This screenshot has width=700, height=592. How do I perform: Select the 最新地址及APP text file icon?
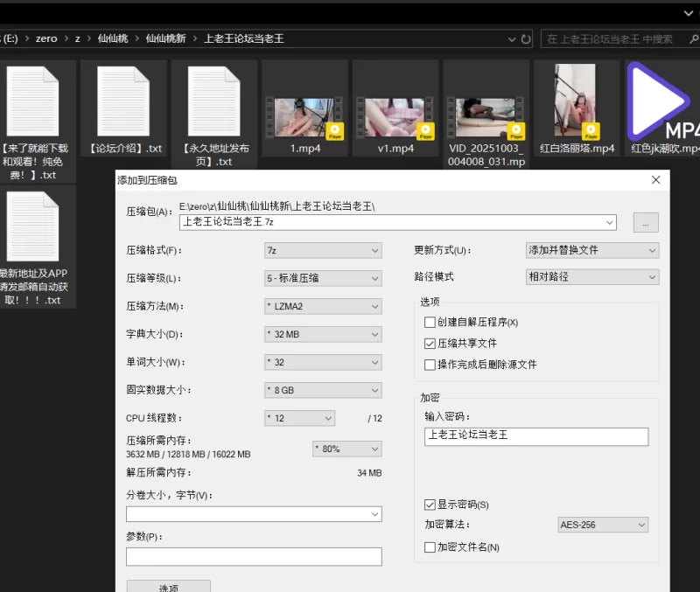click(x=32, y=226)
